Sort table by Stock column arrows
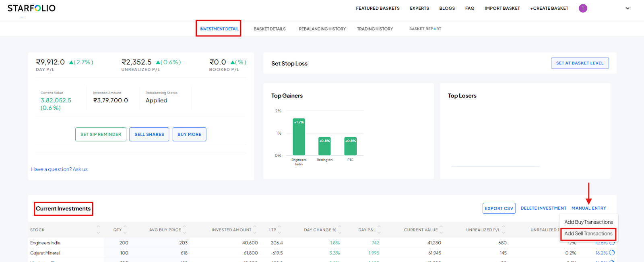644x262 pixels. tap(98, 230)
